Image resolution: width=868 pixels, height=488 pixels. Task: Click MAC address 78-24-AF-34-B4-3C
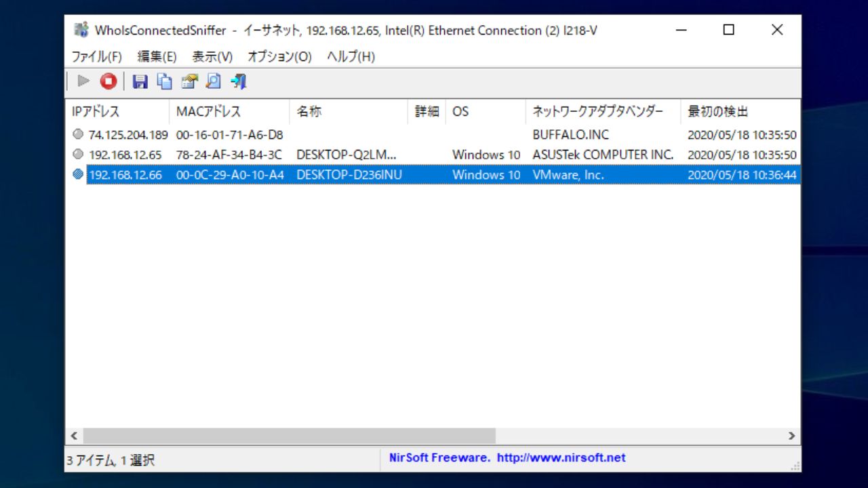pos(229,155)
